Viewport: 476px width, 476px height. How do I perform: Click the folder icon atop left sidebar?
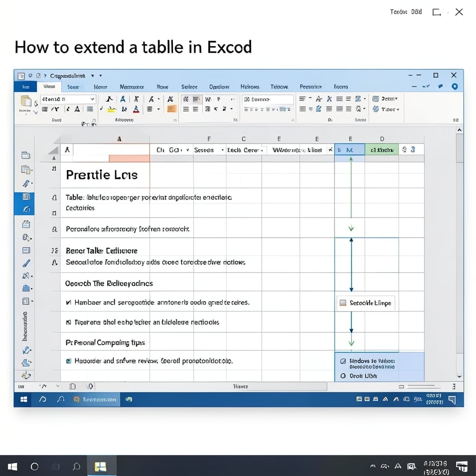click(x=26, y=155)
